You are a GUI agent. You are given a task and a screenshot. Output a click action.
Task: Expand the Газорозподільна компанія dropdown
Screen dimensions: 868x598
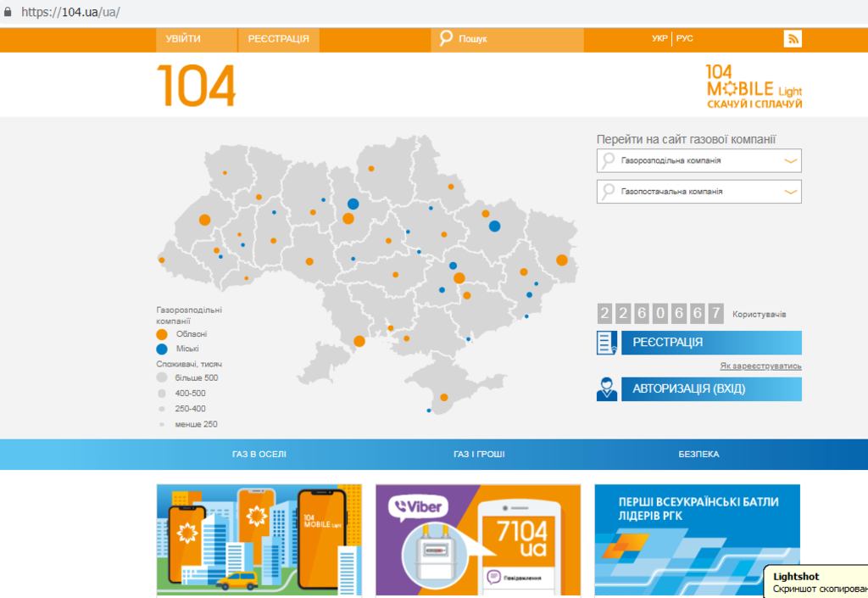pos(699,160)
